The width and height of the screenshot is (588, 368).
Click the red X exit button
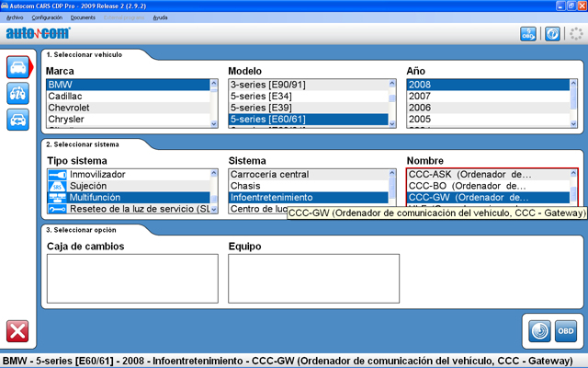[17, 331]
